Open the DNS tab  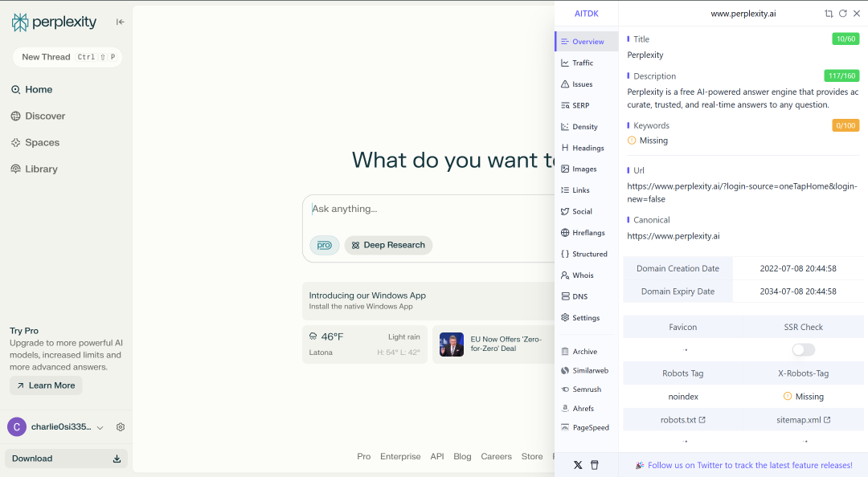[x=586, y=296]
